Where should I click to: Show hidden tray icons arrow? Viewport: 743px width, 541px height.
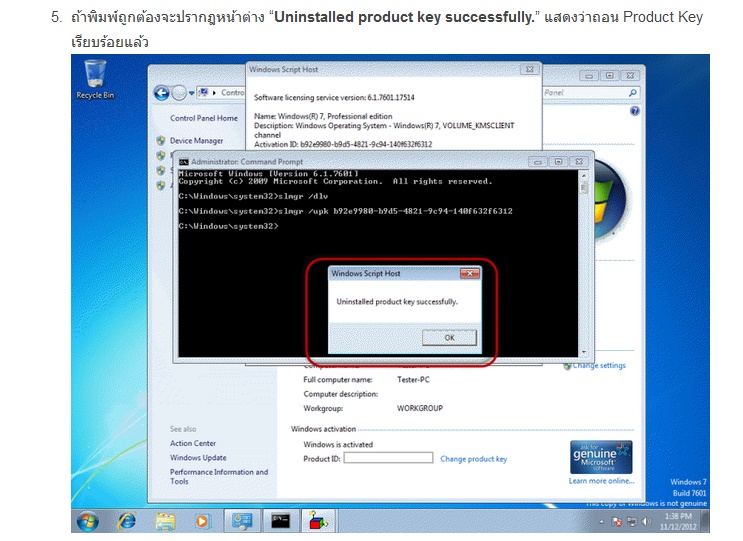(x=601, y=522)
